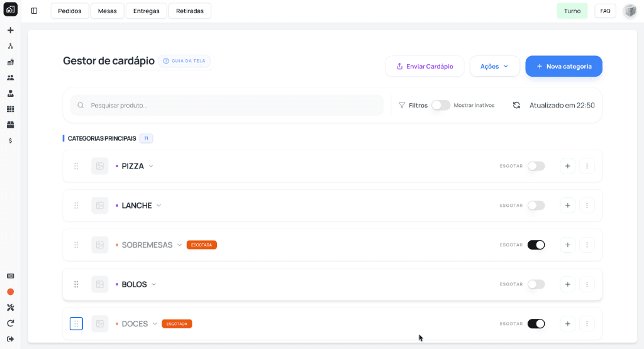Click the SOBREMESAS drag handle
Image resolution: width=644 pixels, height=349 pixels.
coord(76,245)
